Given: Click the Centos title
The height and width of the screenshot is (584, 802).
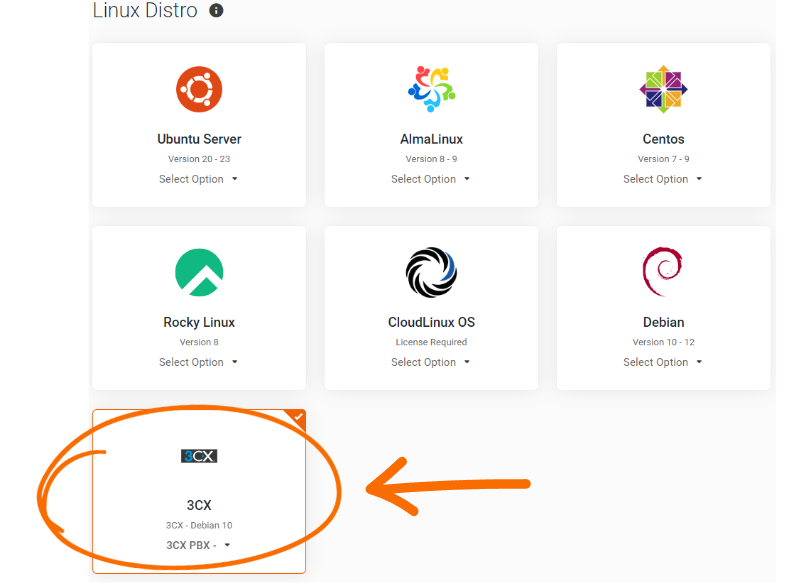Looking at the screenshot, I should point(663,139).
